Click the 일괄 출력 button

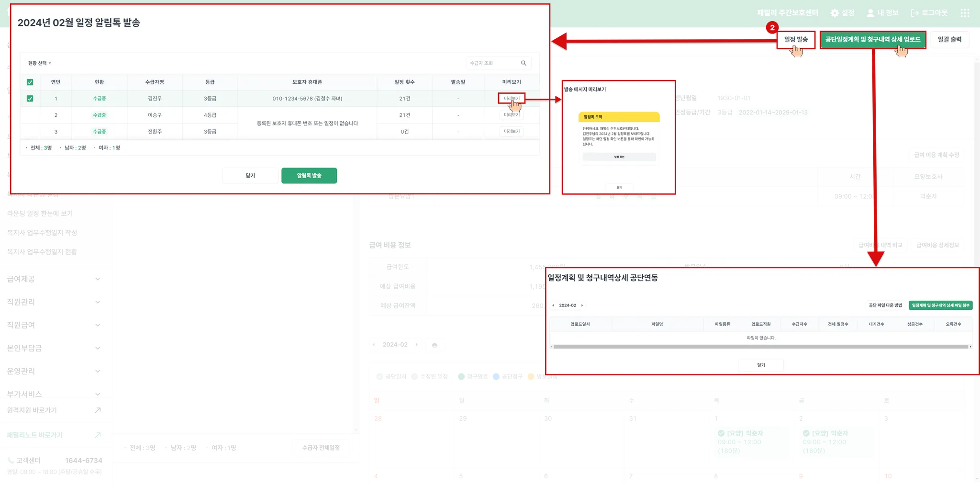point(949,40)
